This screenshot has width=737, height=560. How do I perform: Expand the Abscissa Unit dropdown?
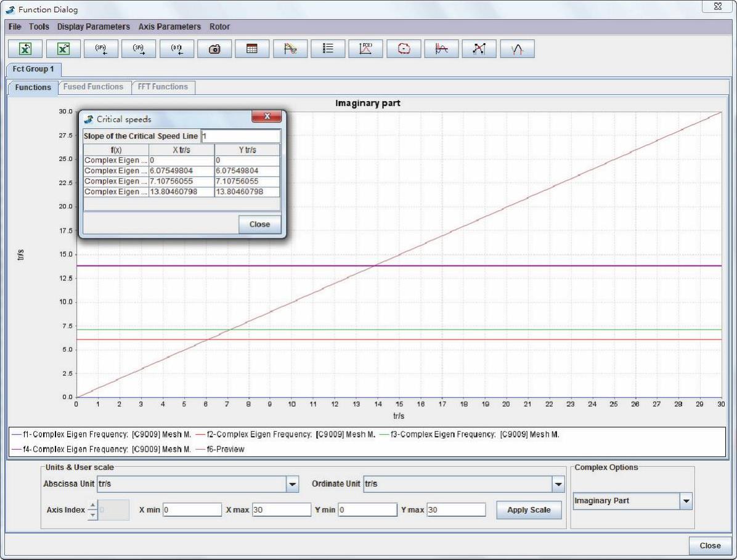293,484
